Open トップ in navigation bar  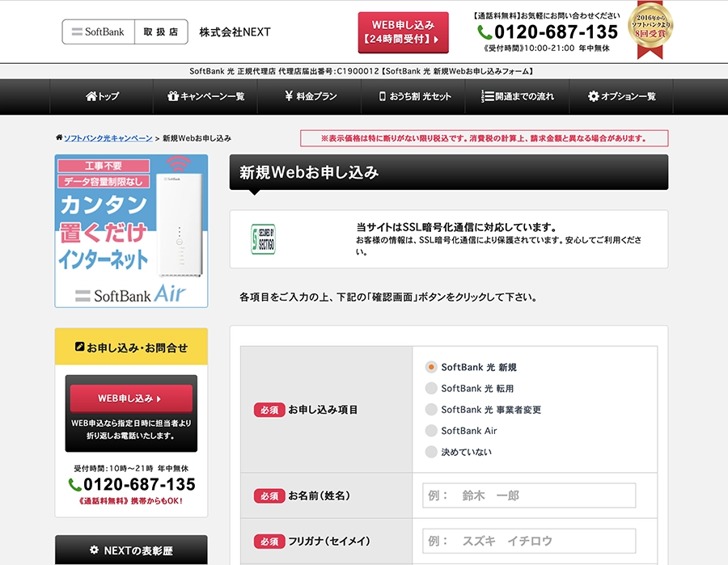coord(102,96)
